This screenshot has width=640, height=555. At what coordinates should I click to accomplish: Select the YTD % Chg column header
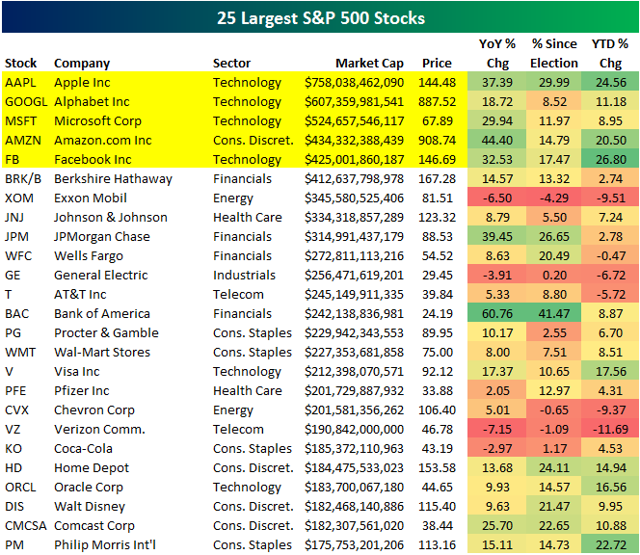[607, 54]
